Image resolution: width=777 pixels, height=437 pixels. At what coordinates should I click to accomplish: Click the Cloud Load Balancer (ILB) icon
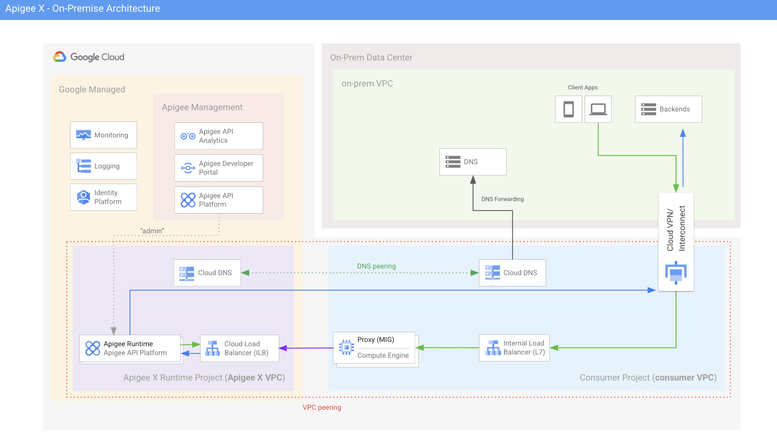click(x=213, y=348)
